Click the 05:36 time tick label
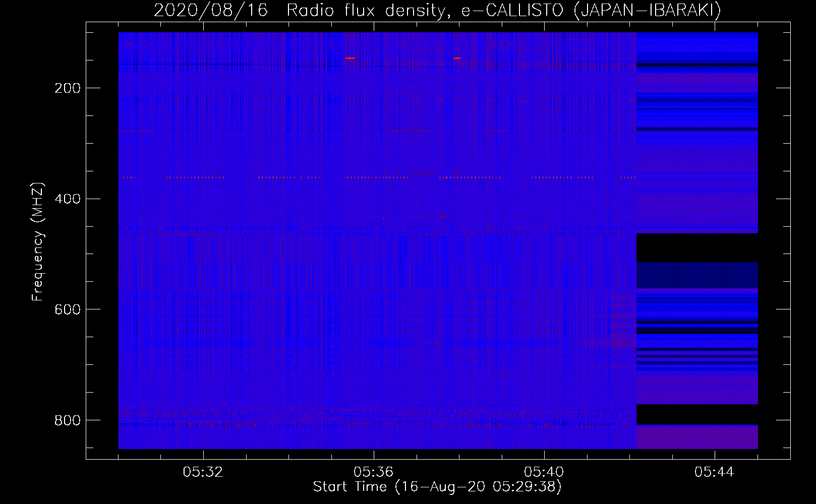Viewport: 816px width, 504px height. (x=373, y=472)
